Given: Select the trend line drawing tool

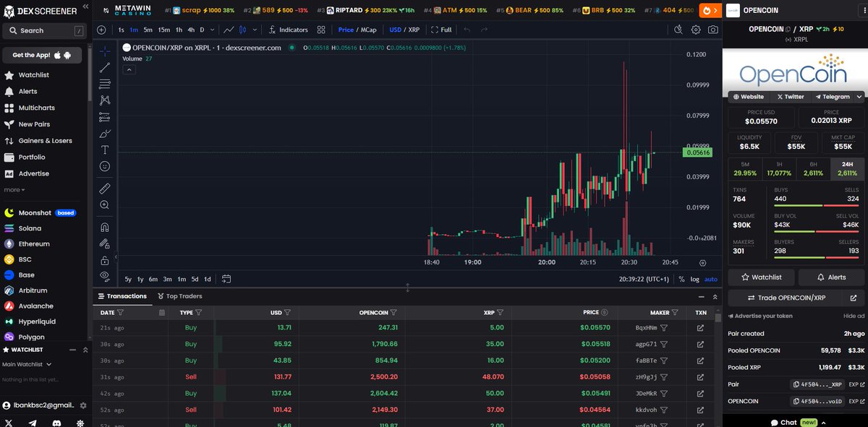Looking at the screenshot, I should click(x=105, y=67).
